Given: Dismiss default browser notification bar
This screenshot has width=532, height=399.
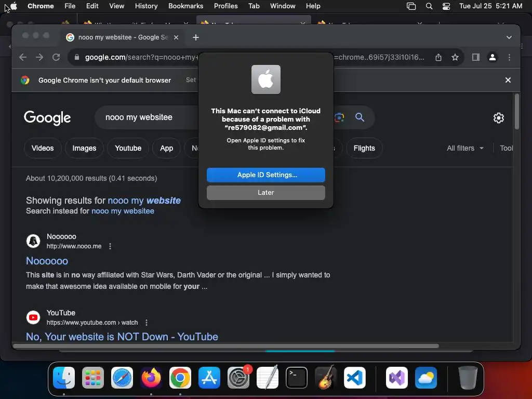Looking at the screenshot, I should 508,80.
